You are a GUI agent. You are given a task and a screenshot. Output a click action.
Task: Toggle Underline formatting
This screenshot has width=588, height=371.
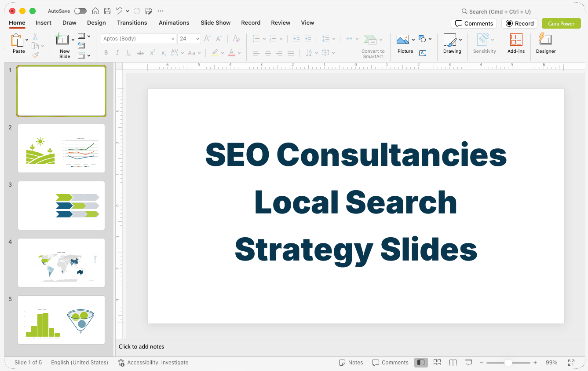tap(128, 53)
